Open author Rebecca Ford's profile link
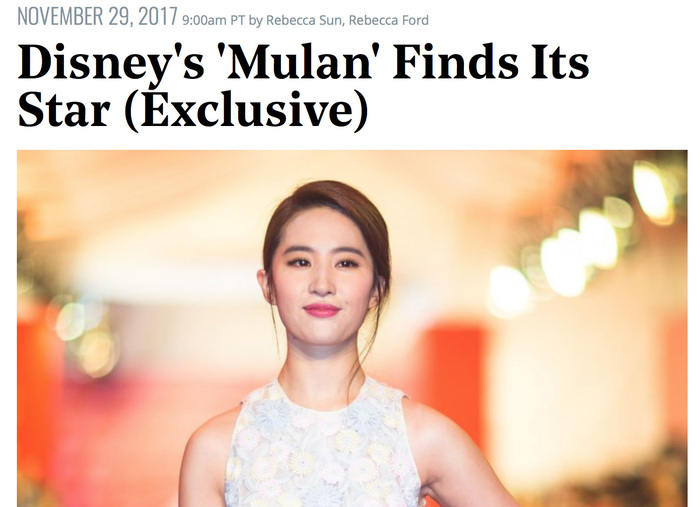Viewport: 700px width, 507px height. point(388,20)
